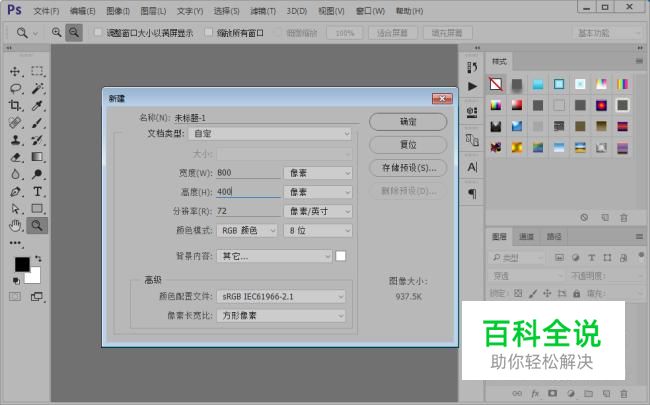Open the background contents dropdown

(274, 256)
